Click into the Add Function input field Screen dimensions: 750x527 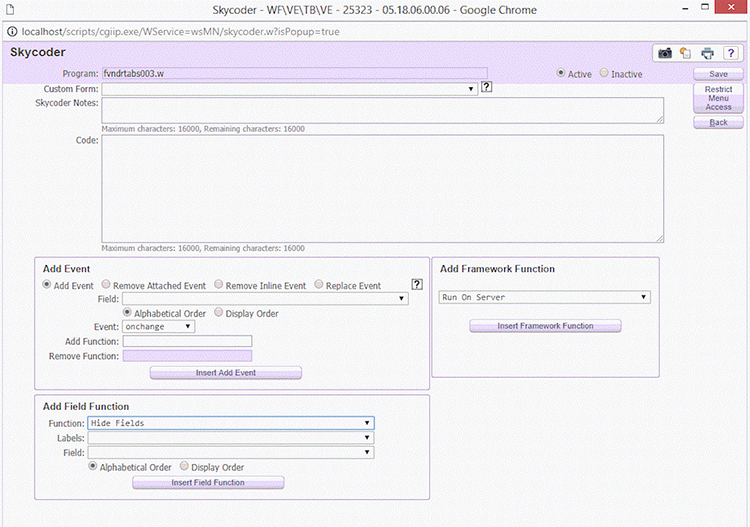tap(188, 341)
